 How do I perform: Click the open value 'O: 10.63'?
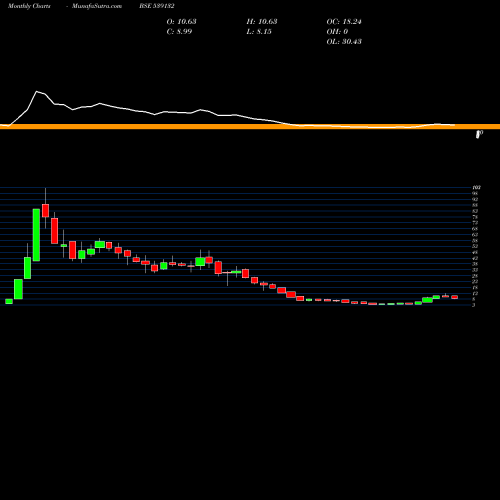(x=181, y=21)
